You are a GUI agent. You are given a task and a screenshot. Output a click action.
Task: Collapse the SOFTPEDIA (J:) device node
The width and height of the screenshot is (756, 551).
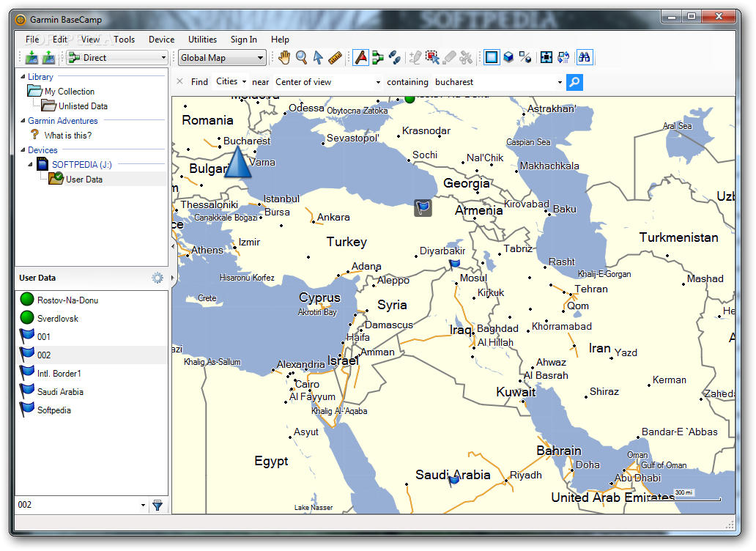click(x=30, y=164)
